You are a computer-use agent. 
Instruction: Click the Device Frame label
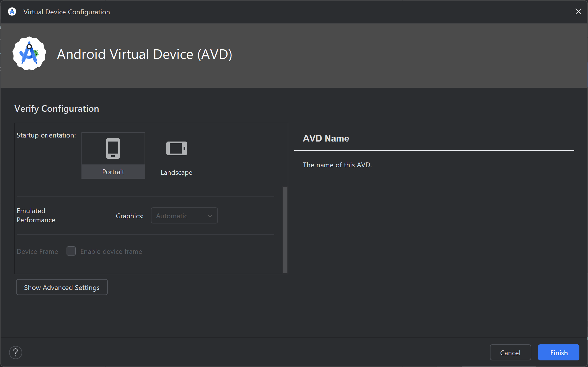[37, 252]
